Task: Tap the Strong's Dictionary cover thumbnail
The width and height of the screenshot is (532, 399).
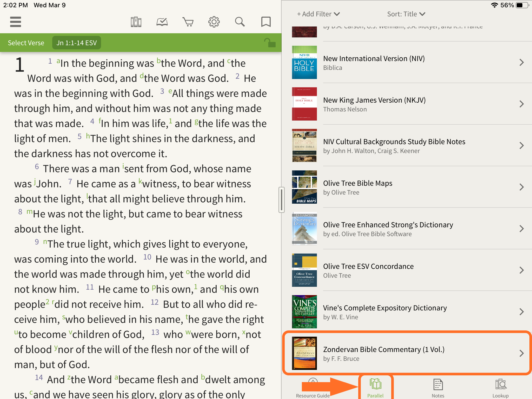Action: 304,229
